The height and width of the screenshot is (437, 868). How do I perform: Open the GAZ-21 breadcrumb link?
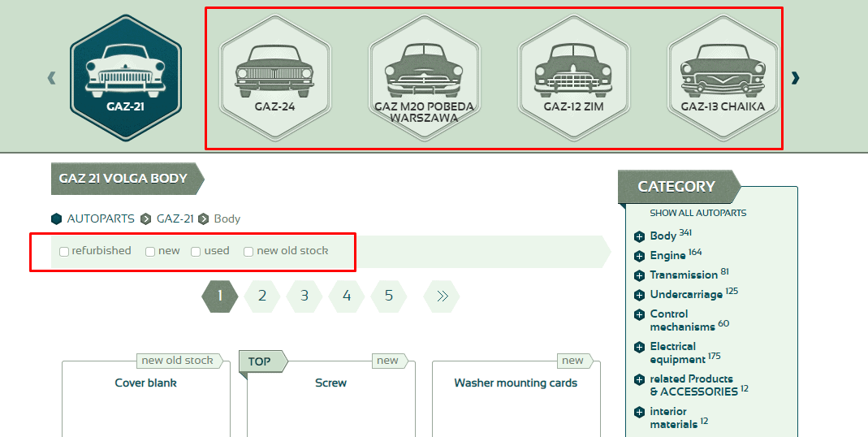click(175, 218)
